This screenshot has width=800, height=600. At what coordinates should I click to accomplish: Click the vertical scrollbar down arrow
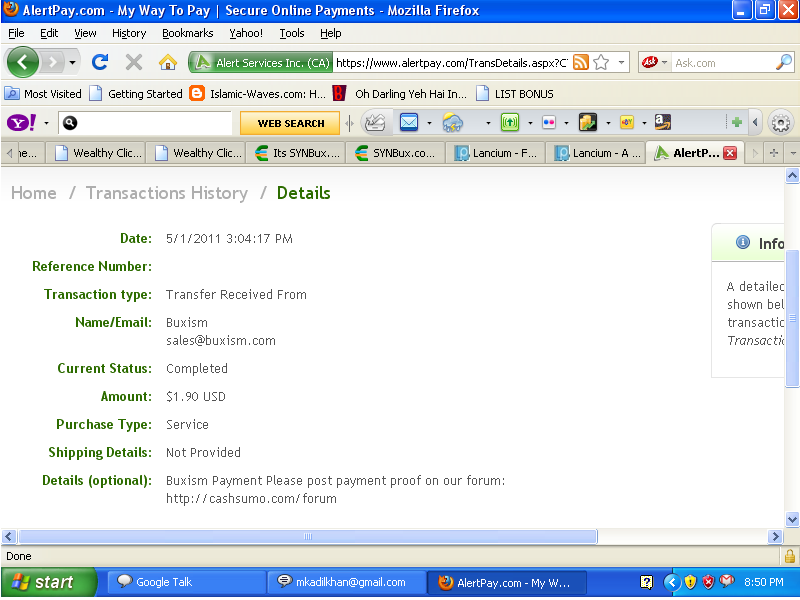point(792,519)
